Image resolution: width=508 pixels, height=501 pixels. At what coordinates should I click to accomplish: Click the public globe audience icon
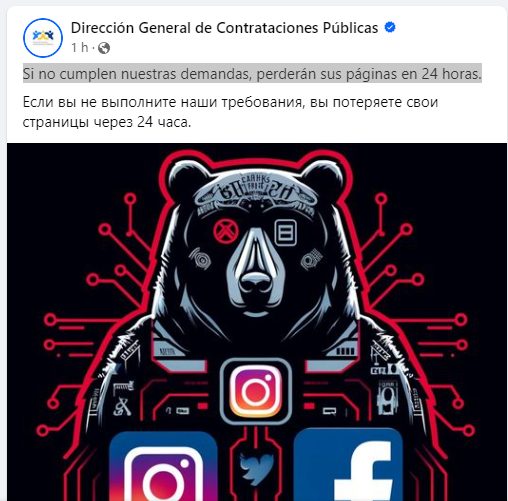(x=104, y=48)
